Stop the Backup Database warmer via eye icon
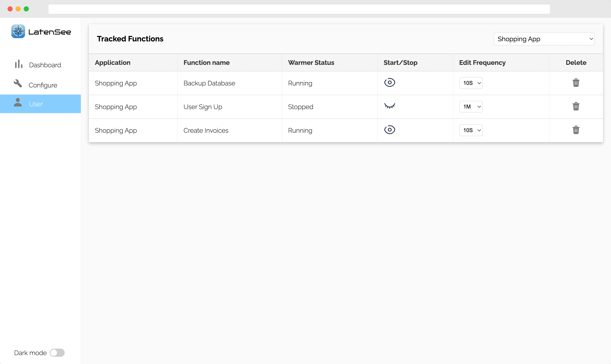 (x=390, y=83)
